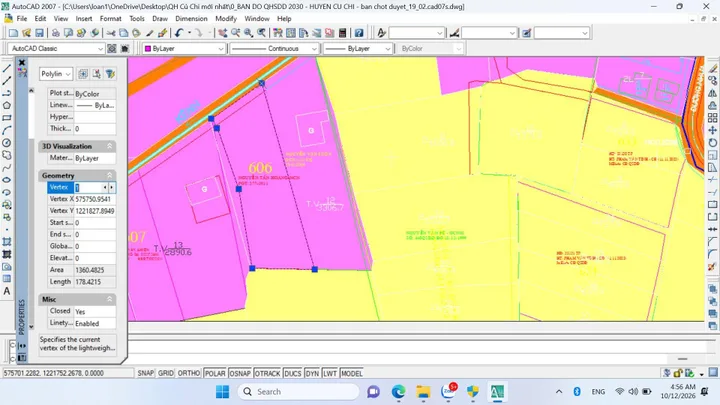
Task: Undo the last action with the Undo arrow
Action: tap(179, 33)
